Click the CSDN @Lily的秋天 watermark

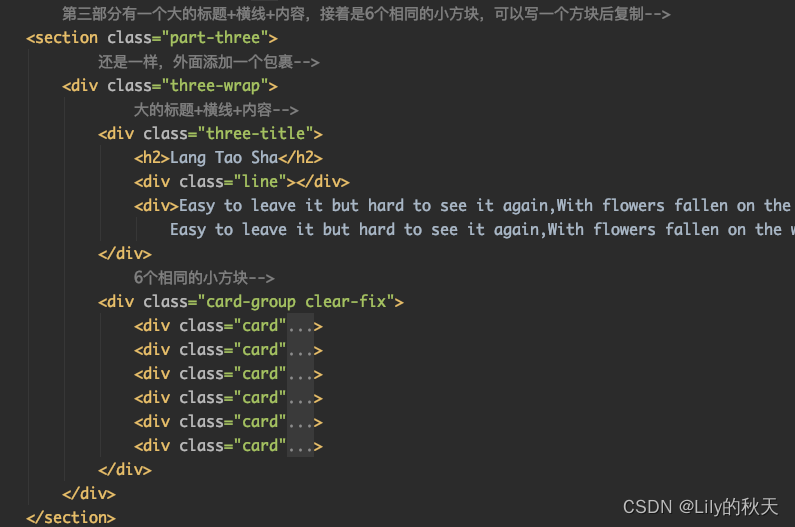click(x=699, y=507)
